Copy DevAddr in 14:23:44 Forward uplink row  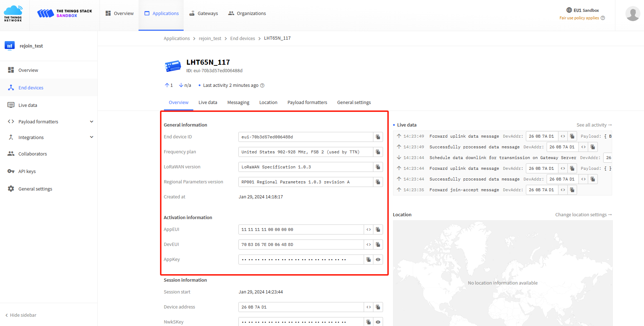click(x=572, y=168)
